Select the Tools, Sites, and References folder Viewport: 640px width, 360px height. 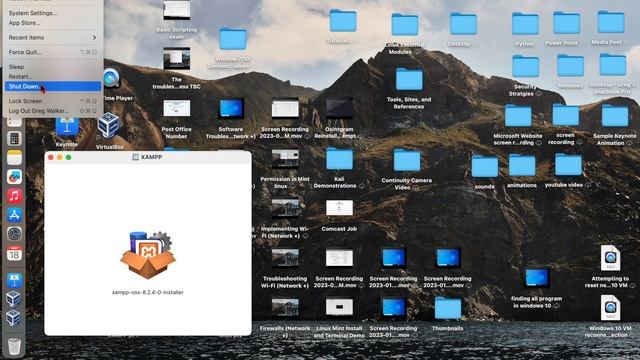(409, 79)
